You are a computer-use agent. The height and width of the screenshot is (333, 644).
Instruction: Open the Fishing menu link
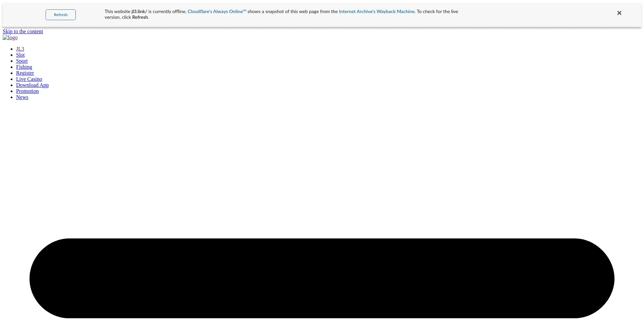(x=24, y=67)
